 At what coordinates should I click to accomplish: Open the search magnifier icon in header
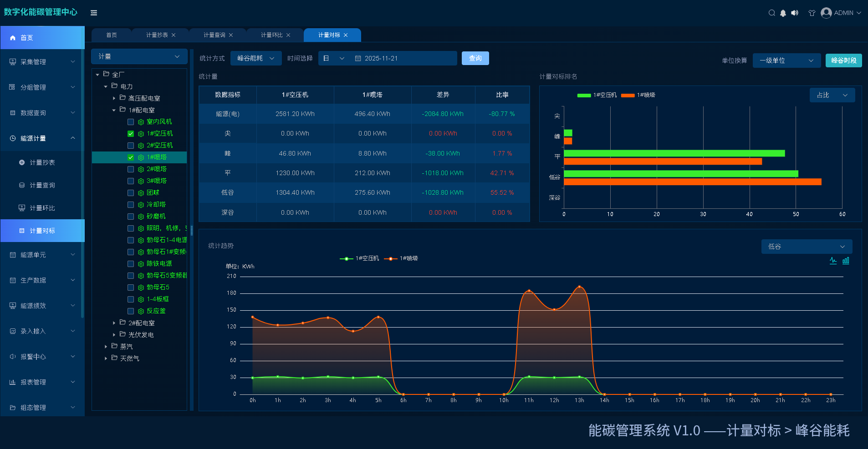771,13
